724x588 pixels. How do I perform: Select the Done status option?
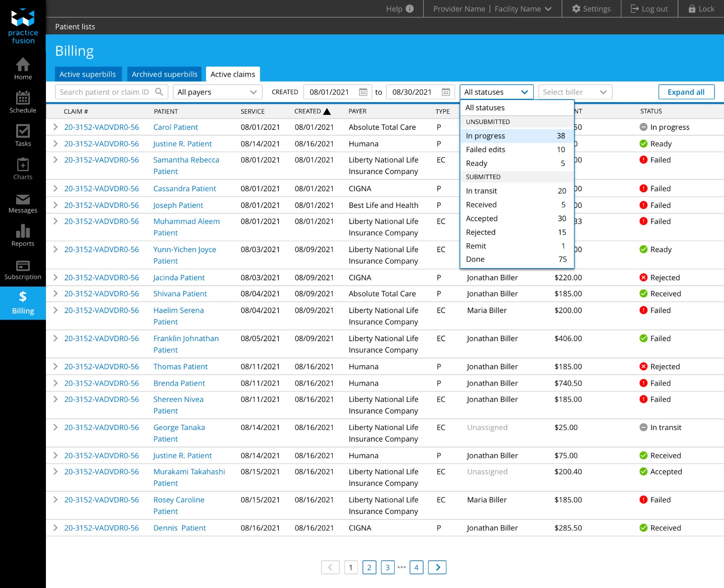pos(517,259)
